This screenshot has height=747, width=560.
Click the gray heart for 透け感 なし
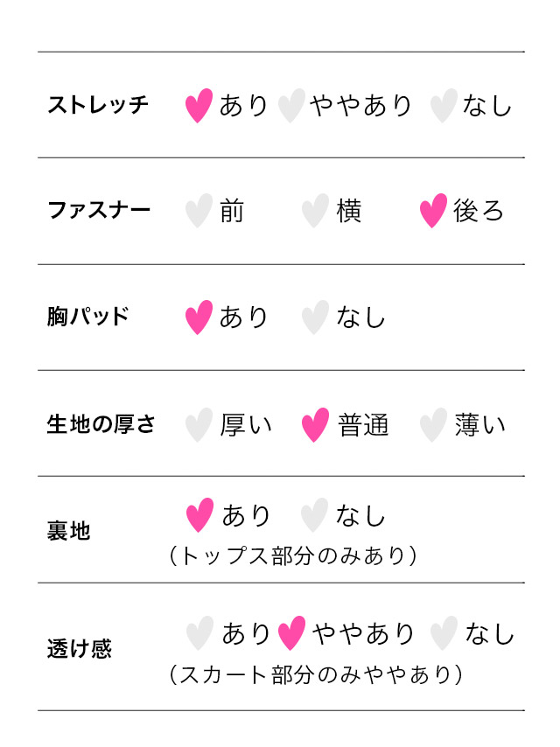point(444,633)
